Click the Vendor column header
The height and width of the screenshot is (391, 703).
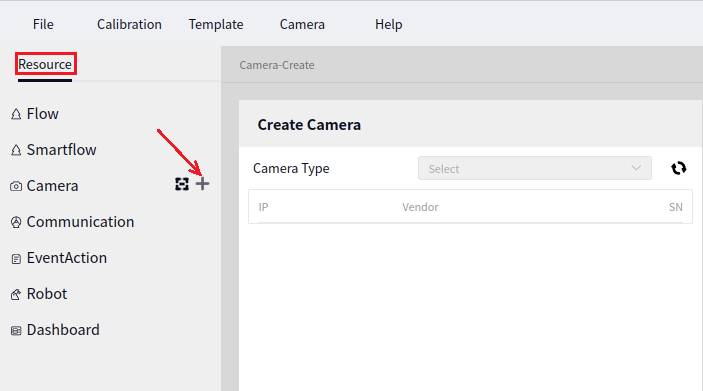[x=420, y=207]
